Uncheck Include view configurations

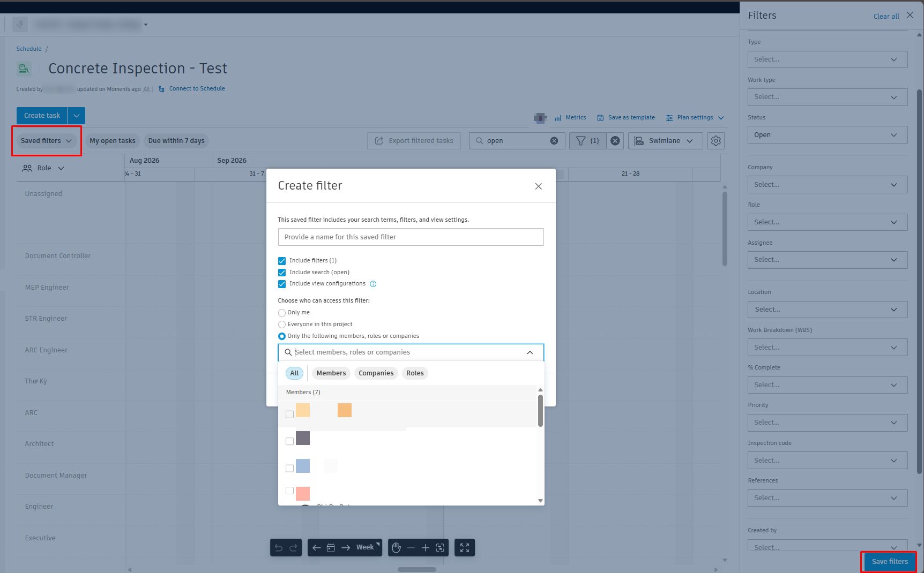click(282, 284)
